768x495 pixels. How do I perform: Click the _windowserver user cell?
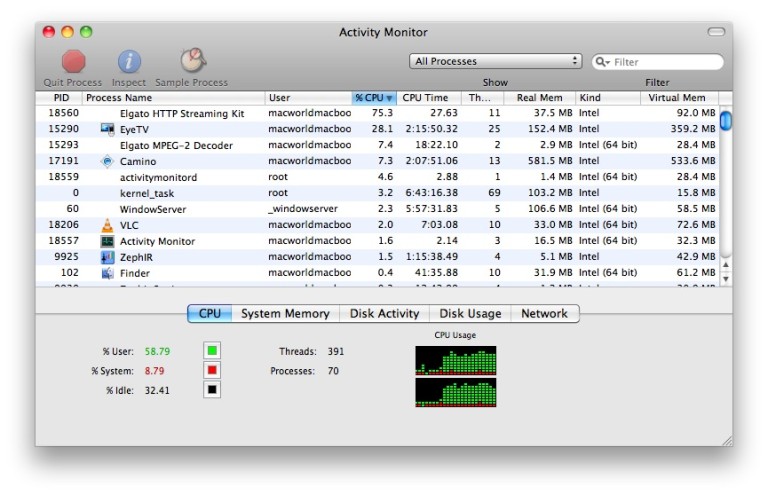[x=303, y=209]
